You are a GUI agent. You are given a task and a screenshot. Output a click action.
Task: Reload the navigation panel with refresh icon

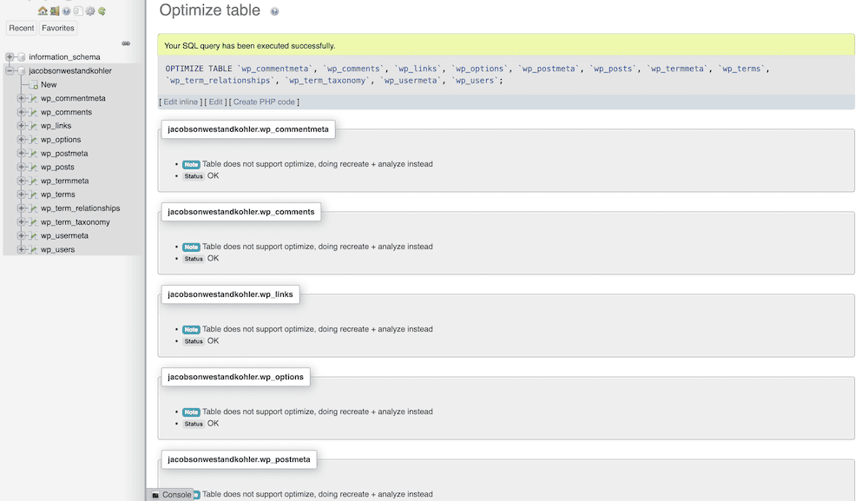(x=102, y=11)
